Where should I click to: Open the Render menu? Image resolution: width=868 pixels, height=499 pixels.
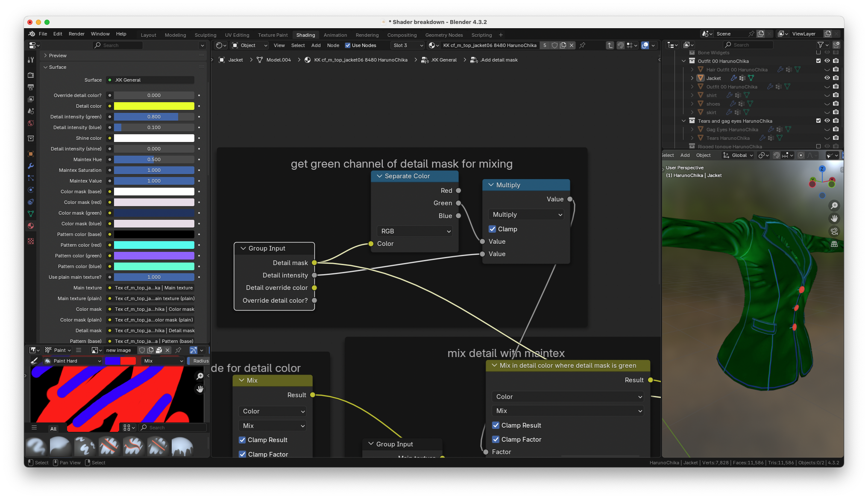(76, 34)
